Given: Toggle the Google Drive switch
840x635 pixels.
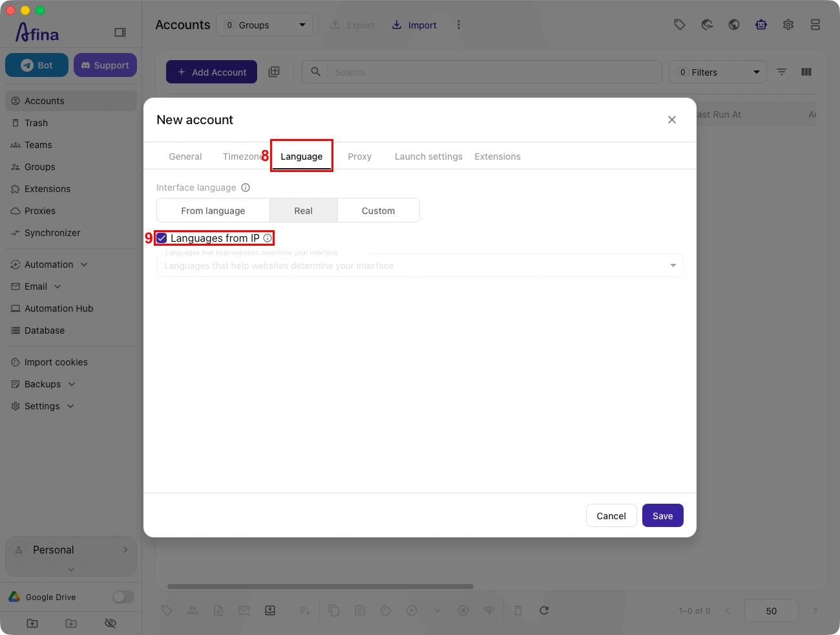Looking at the screenshot, I should (123, 597).
